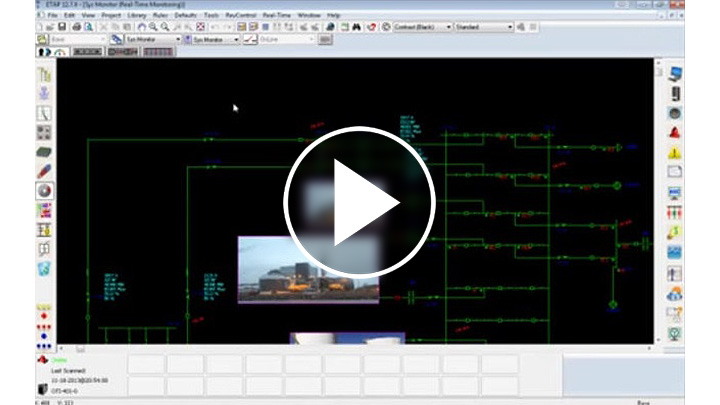The width and height of the screenshot is (720, 405).
Task: Click the black server icon at bottom left
Action: [43, 389]
